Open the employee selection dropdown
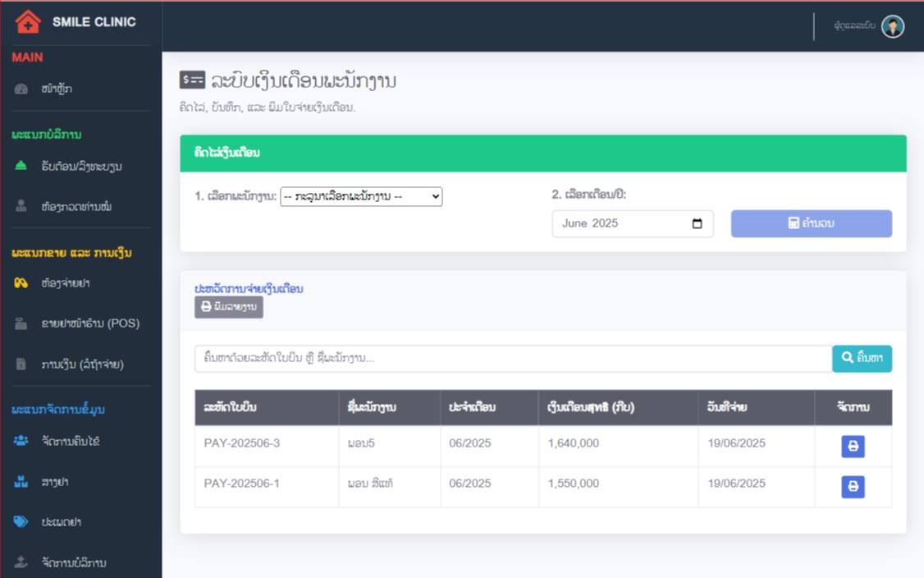 361,197
